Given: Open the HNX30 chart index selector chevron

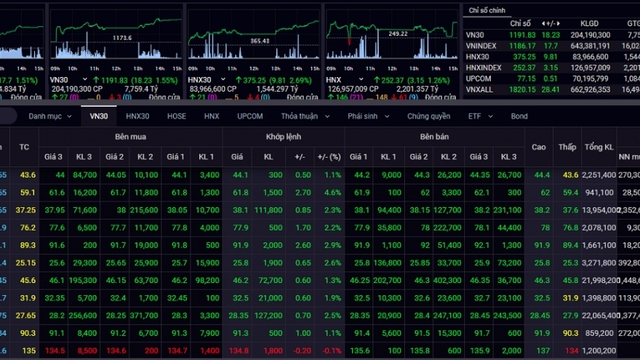Looking at the screenshot, I should coord(223,79).
